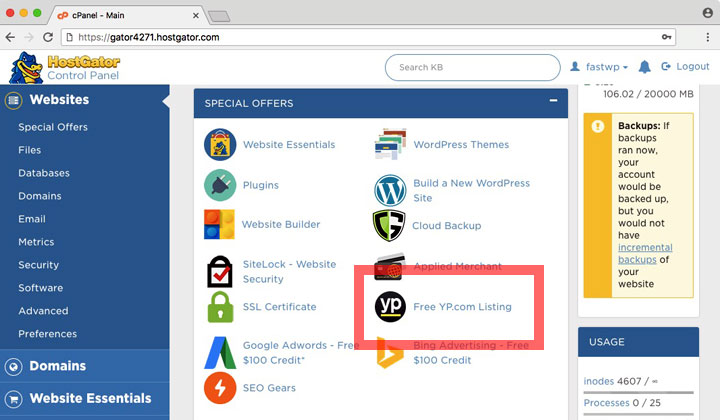Click the Website Essentials cart icon in sidebar

(13, 398)
